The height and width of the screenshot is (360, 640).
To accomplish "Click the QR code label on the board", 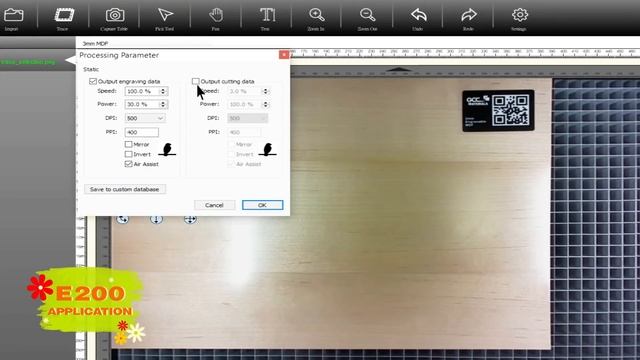I will [498, 111].
